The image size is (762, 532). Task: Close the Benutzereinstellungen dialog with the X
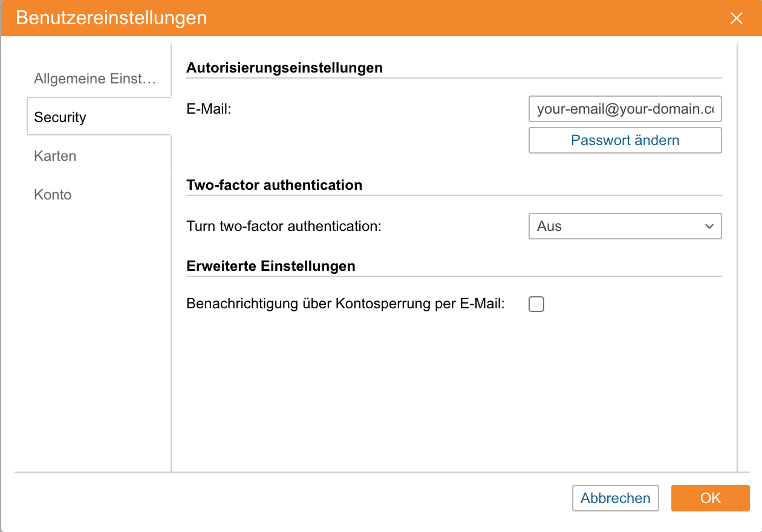click(736, 18)
